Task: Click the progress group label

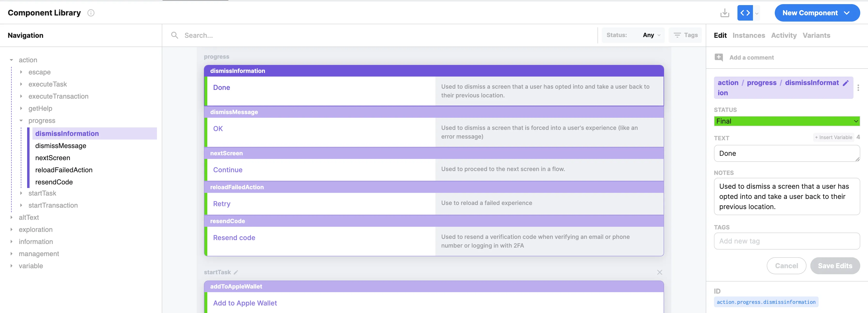Action: (216, 57)
